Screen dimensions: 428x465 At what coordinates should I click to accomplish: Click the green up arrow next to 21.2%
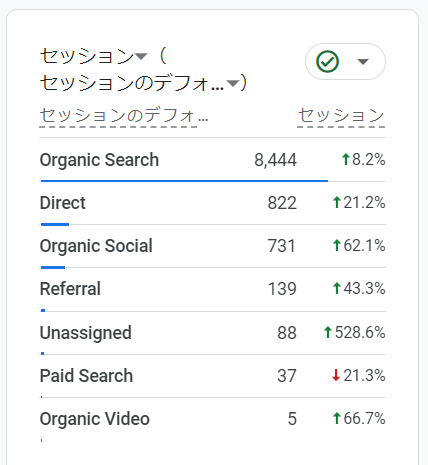click(337, 202)
